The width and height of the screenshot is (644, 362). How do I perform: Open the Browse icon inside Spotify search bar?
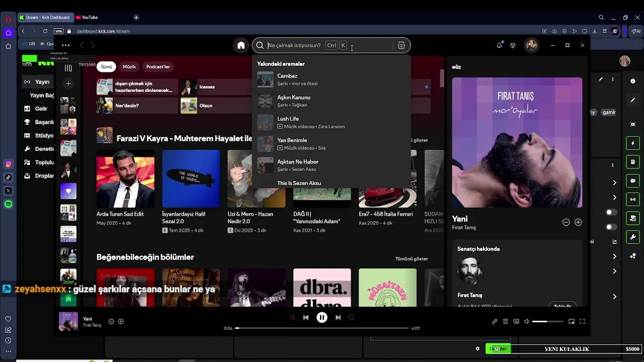coord(401,45)
